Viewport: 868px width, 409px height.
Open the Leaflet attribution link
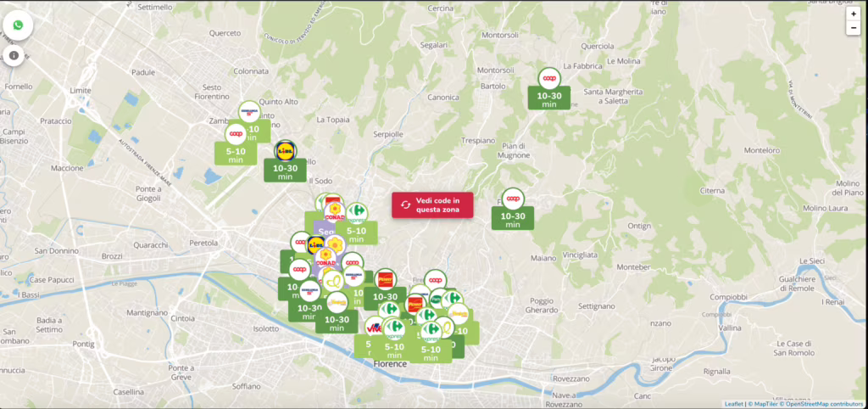tap(733, 404)
